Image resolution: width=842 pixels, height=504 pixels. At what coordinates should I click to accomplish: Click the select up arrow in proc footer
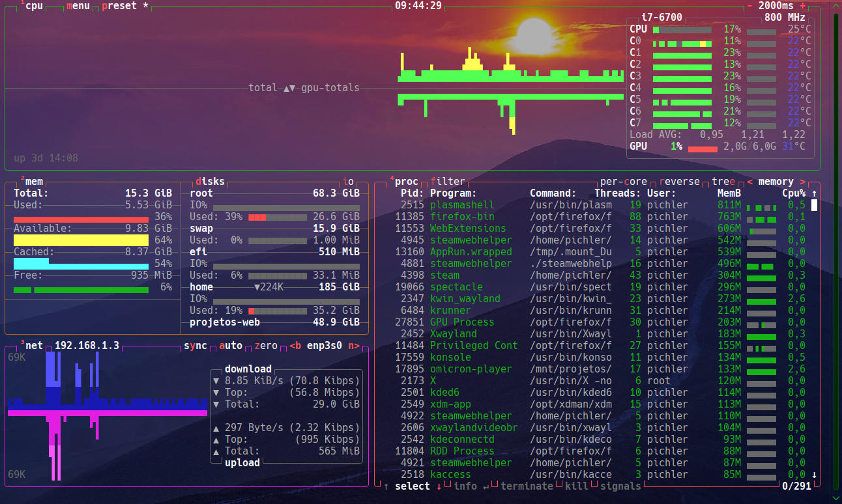(x=386, y=486)
